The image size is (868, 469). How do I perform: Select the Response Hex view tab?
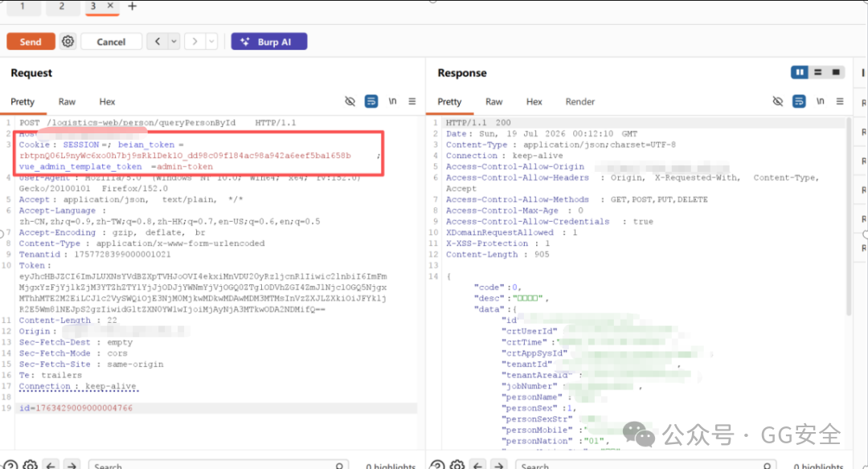534,102
